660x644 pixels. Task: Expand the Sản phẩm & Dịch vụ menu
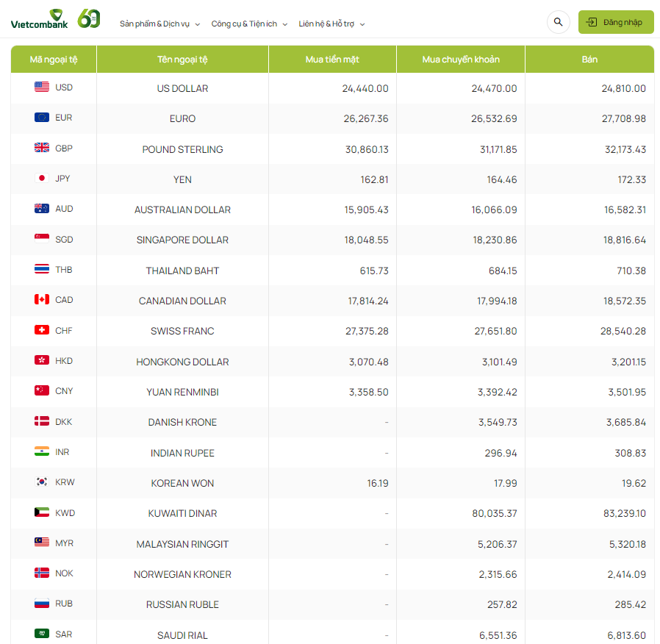pos(159,24)
